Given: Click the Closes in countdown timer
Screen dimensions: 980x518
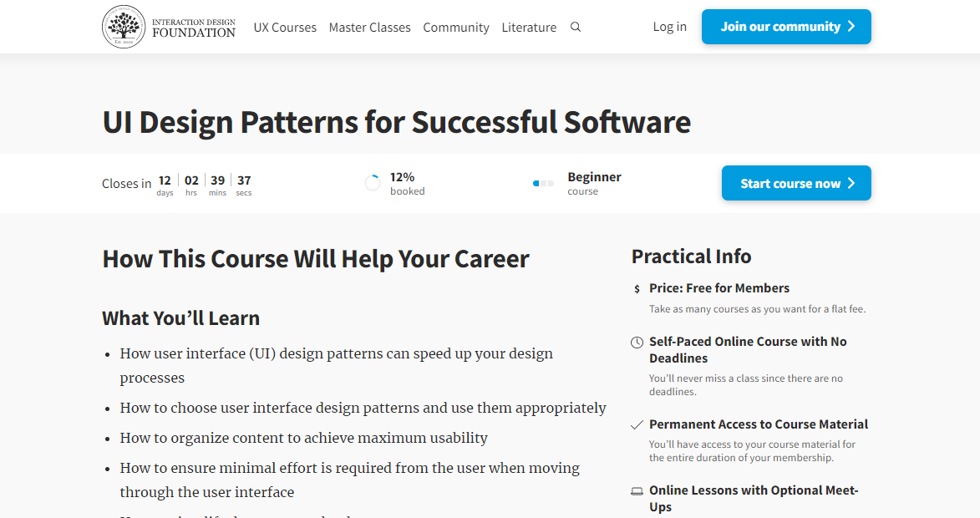Looking at the screenshot, I should coord(177,184).
